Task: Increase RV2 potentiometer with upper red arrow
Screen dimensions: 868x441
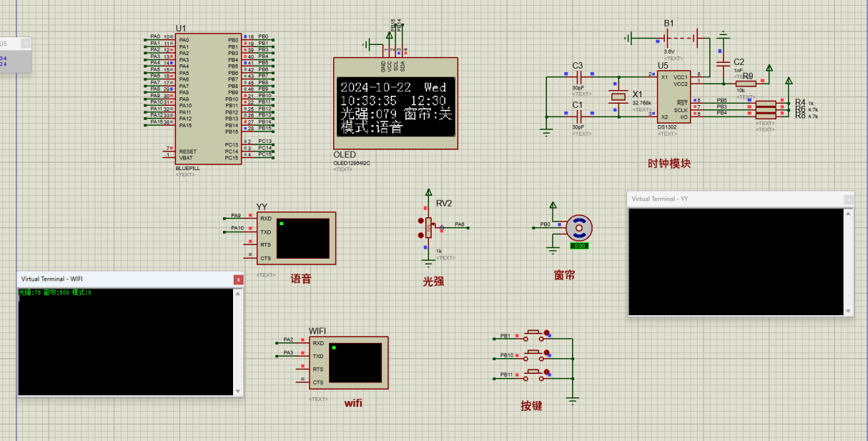Action: [420, 221]
